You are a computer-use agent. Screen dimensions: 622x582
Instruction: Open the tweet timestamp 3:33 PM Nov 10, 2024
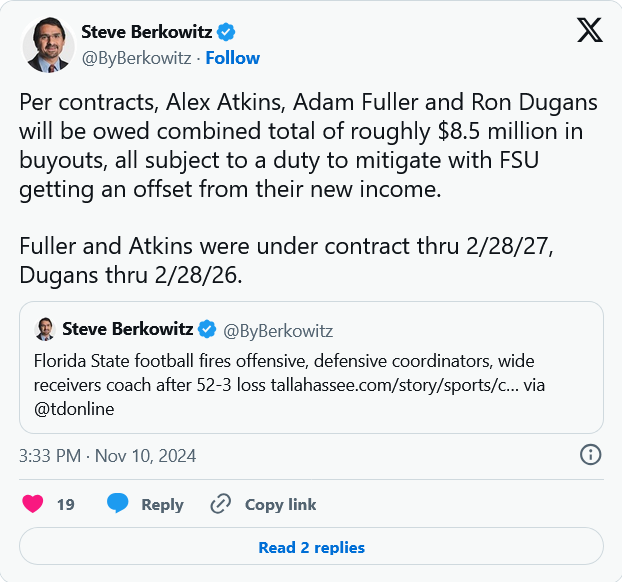(x=108, y=456)
